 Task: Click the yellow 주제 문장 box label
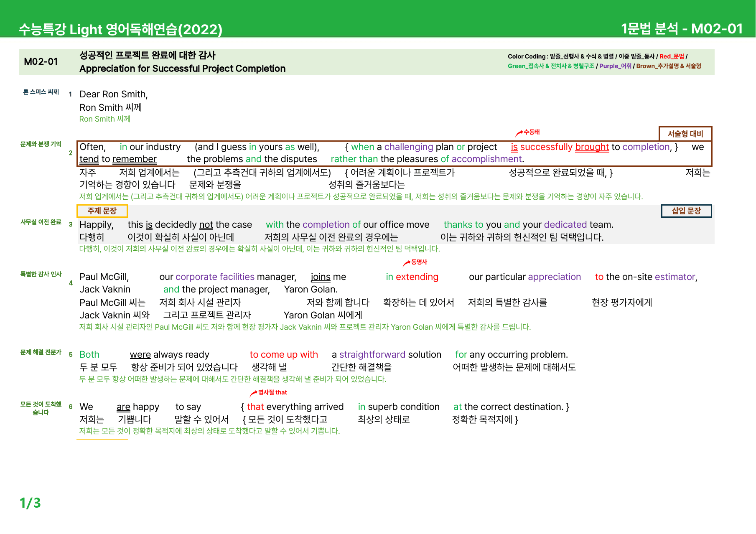point(102,211)
